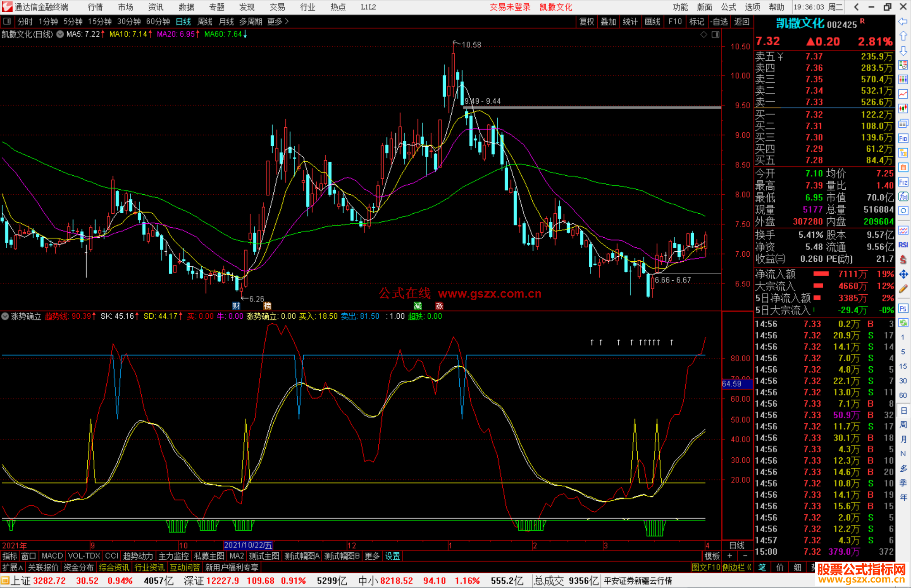911x588 pixels.
Task: Switch to 1-minute period in right sidebar
Action: (903, 337)
